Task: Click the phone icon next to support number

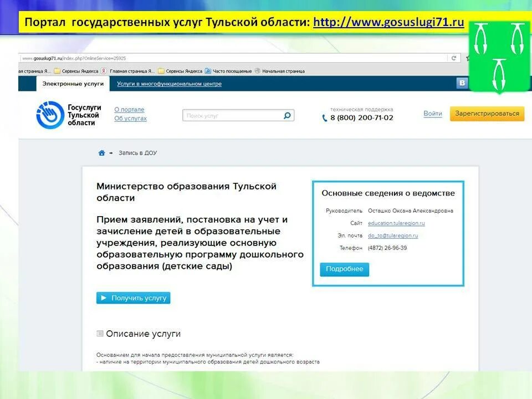Action: point(323,117)
